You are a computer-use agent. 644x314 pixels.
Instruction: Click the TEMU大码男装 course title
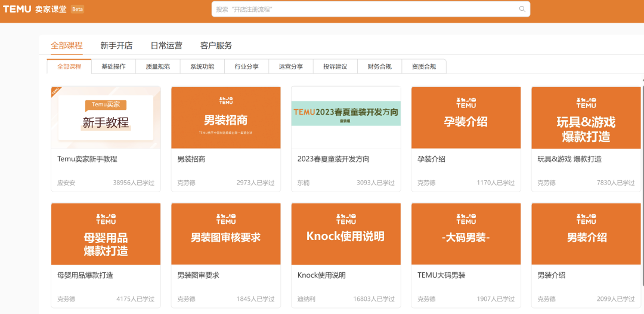coord(441,275)
